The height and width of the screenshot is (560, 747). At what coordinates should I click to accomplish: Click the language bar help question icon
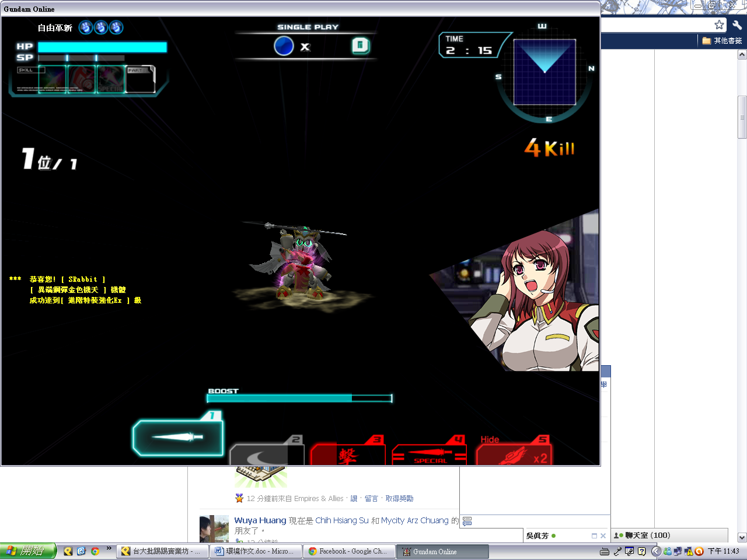tap(642, 551)
